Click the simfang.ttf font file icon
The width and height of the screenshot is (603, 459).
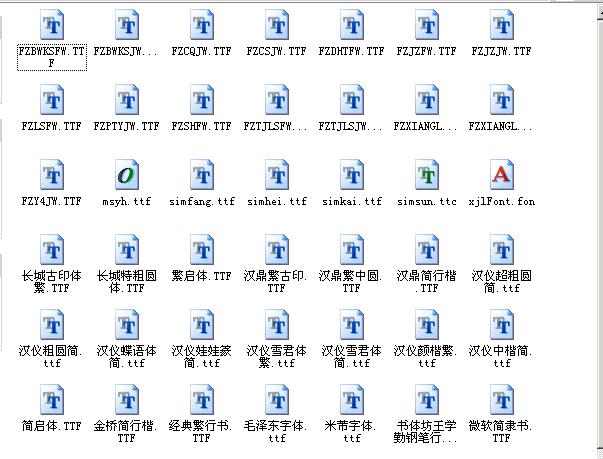[202, 175]
